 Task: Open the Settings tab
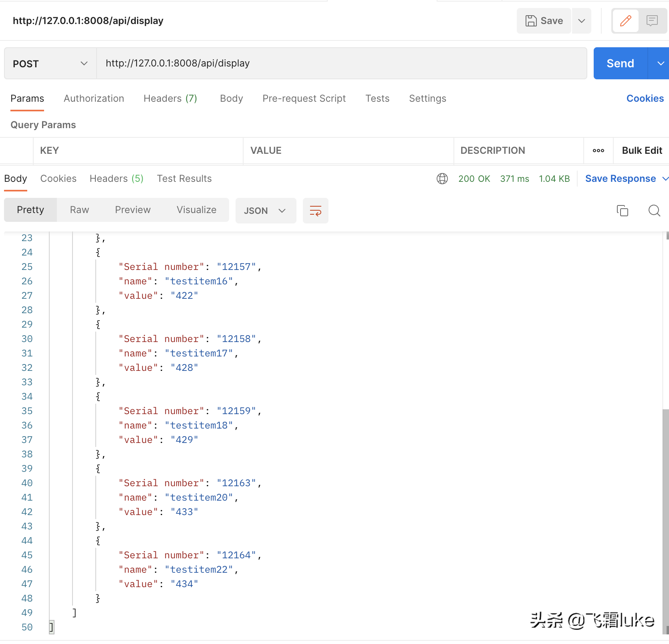tap(427, 99)
